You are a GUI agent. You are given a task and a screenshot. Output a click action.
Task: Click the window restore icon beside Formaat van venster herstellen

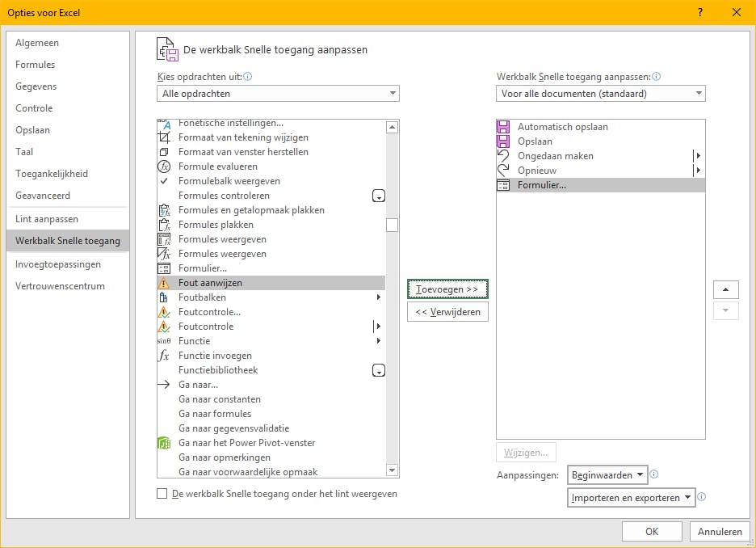click(x=164, y=152)
